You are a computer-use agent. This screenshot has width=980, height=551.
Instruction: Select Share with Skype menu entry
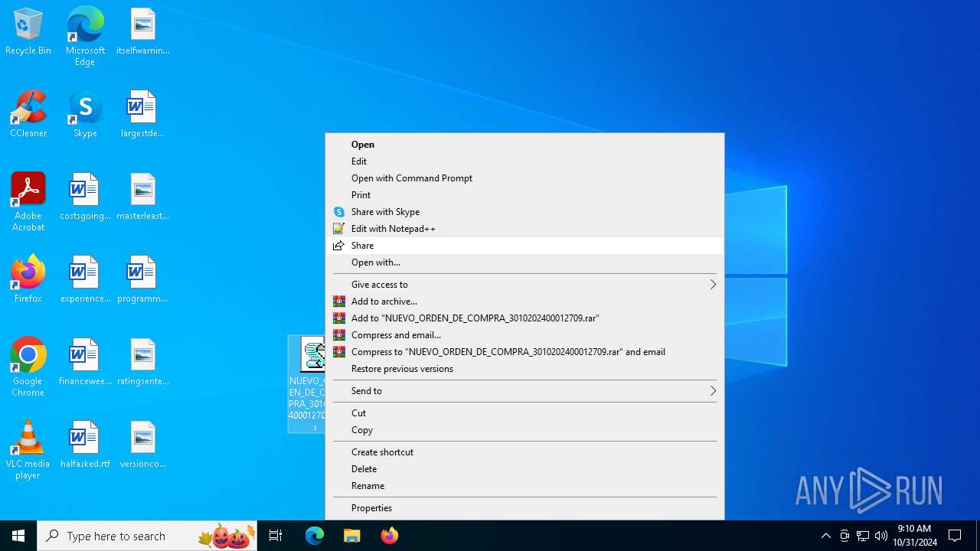524,212
